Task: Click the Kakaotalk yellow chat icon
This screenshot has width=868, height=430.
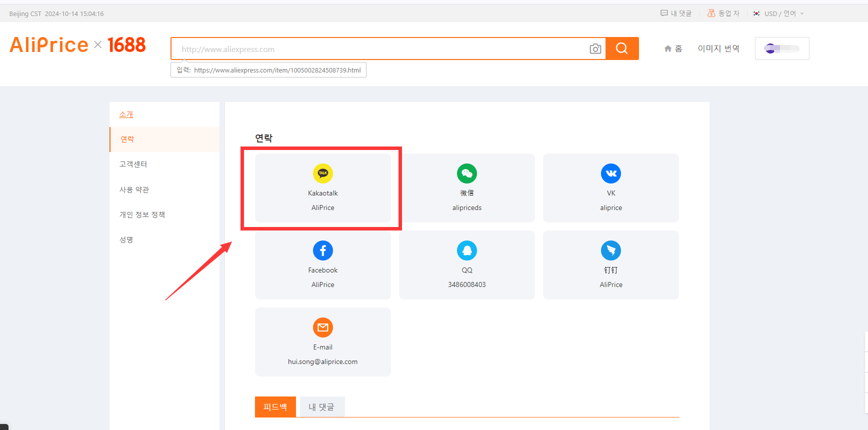Action: pyautogui.click(x=323, y=173)
